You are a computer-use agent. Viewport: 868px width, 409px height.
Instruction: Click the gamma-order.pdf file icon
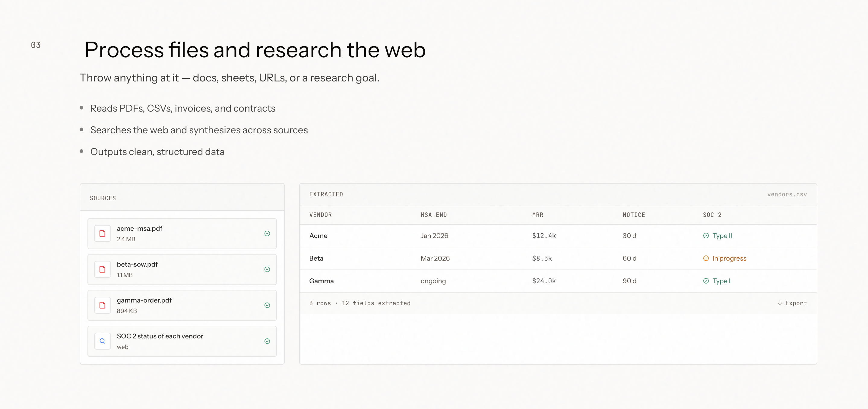[103, 305]
